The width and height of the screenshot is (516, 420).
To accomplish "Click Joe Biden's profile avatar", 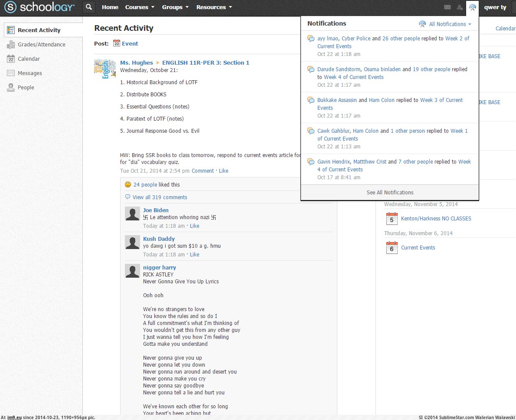I will tap(132, 213).
